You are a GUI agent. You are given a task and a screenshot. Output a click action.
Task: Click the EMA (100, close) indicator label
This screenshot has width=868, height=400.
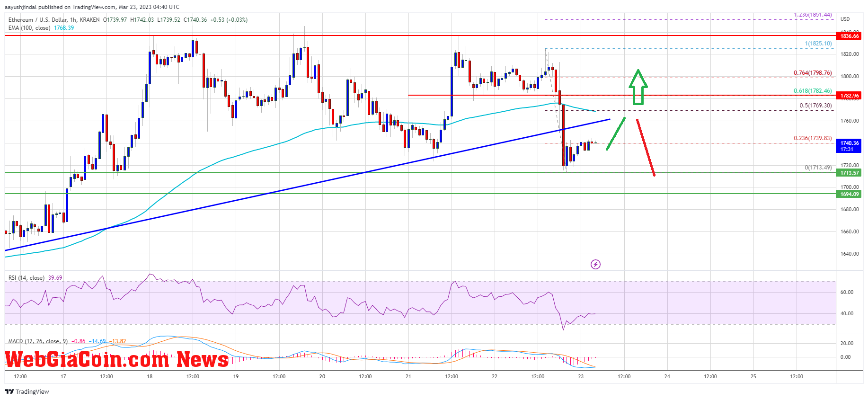[x=29, y=28]
